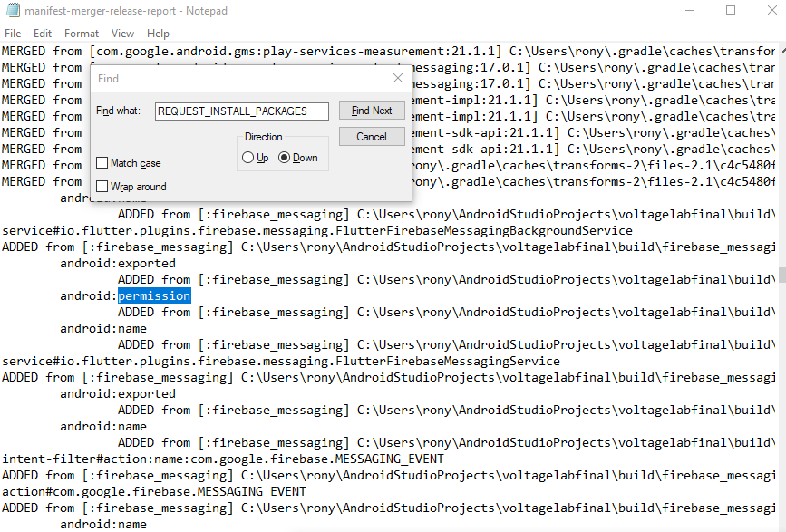Open the Format menu
The width and height of the screenshot is (786, 532).
pos(81,33)
